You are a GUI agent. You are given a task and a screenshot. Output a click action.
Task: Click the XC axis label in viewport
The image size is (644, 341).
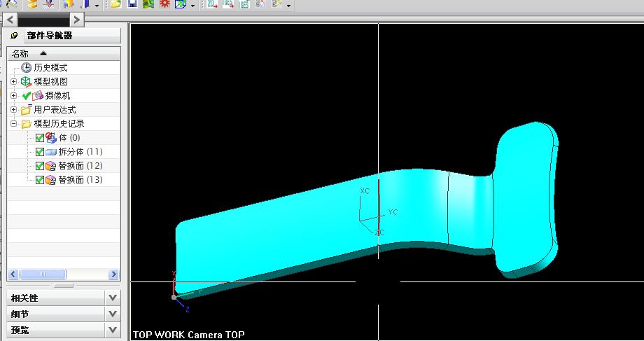point(365,191)
